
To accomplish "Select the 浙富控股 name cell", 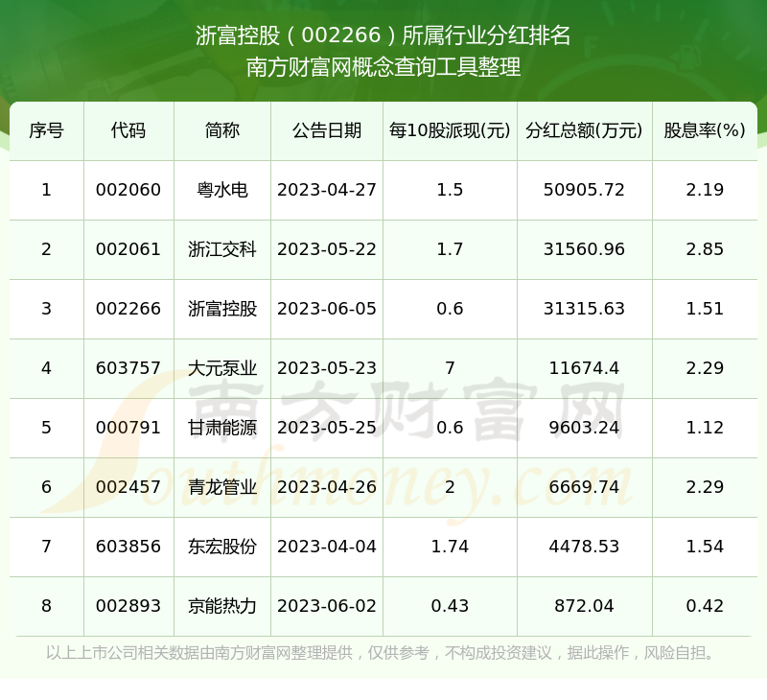I will coord(222,309).
